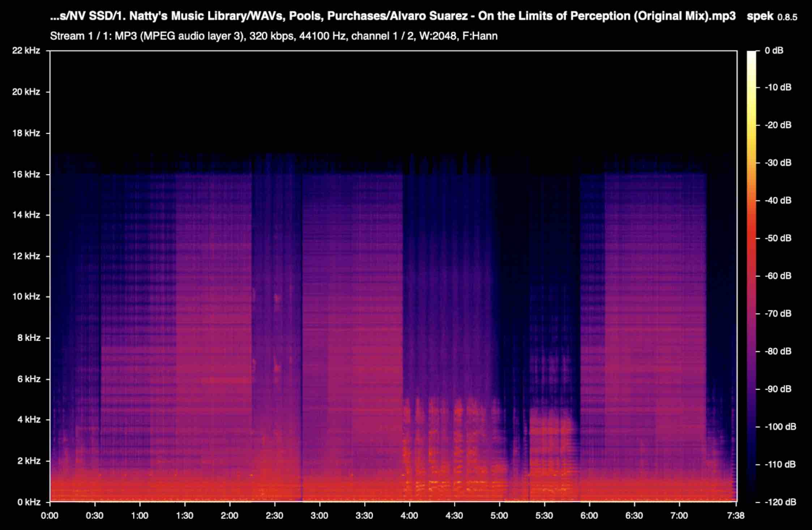Click the "-10 dB" scale label
Screen dimensions: 812x530
[778, 87]
